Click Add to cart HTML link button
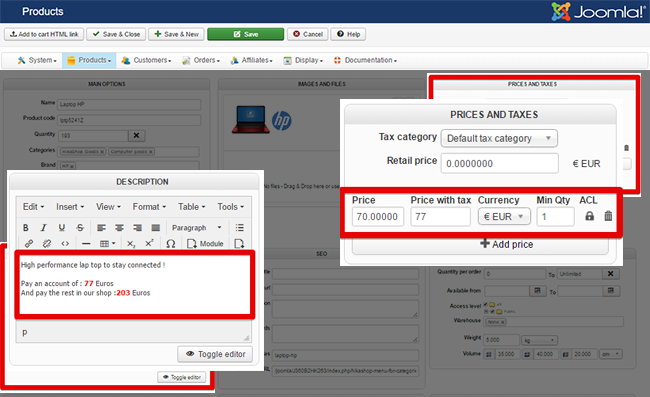The height and width of the screenshot is (397, 650). [44, 34]
